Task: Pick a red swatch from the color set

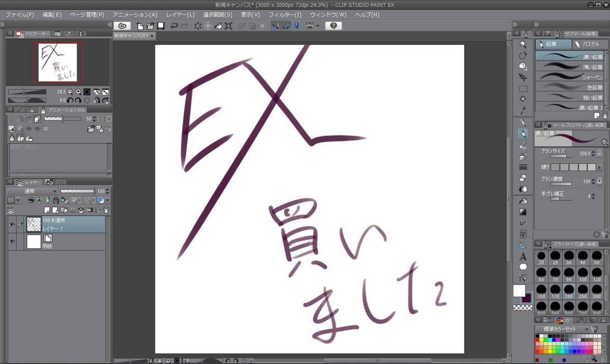Action: click(537, 340)
